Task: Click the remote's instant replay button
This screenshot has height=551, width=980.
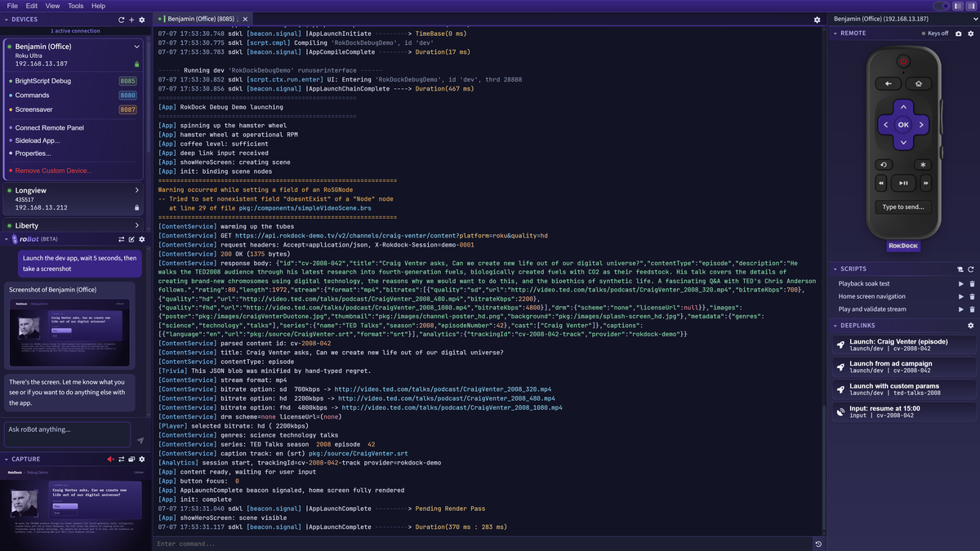Action: pos(884,164)
